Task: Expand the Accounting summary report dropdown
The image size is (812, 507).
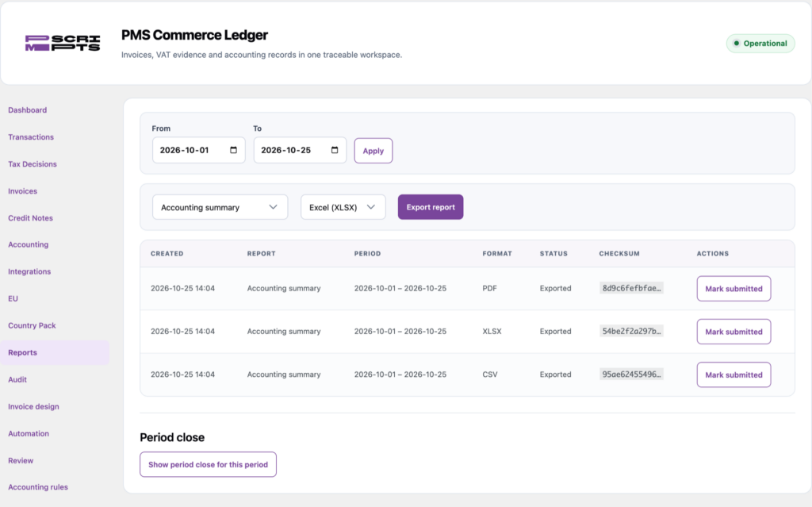Action: (220, 207)
